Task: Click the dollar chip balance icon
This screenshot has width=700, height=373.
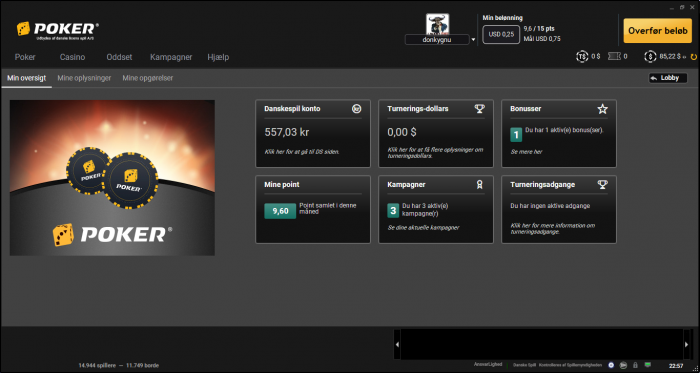Action: pos(650,57)
